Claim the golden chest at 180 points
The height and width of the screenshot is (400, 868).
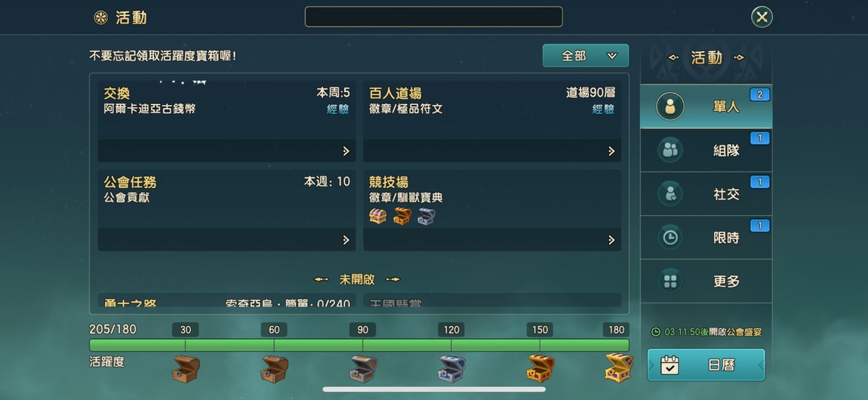[618, 368]
